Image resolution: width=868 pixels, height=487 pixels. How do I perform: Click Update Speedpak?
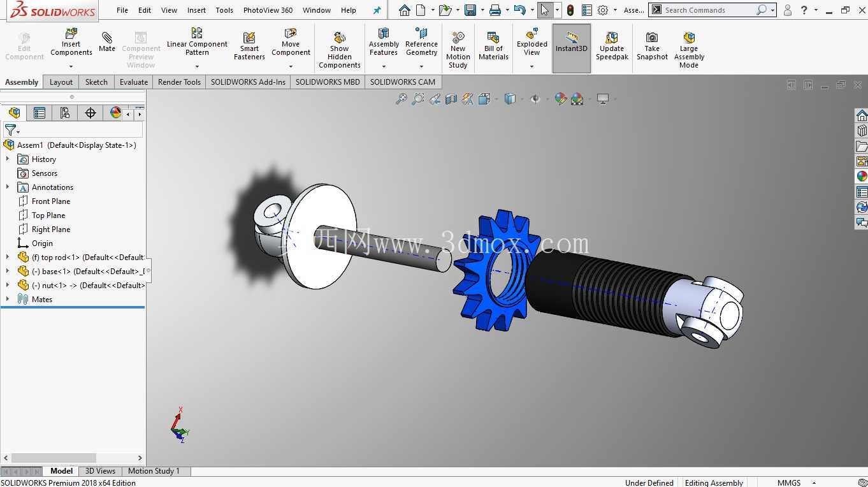pos(612,46)
